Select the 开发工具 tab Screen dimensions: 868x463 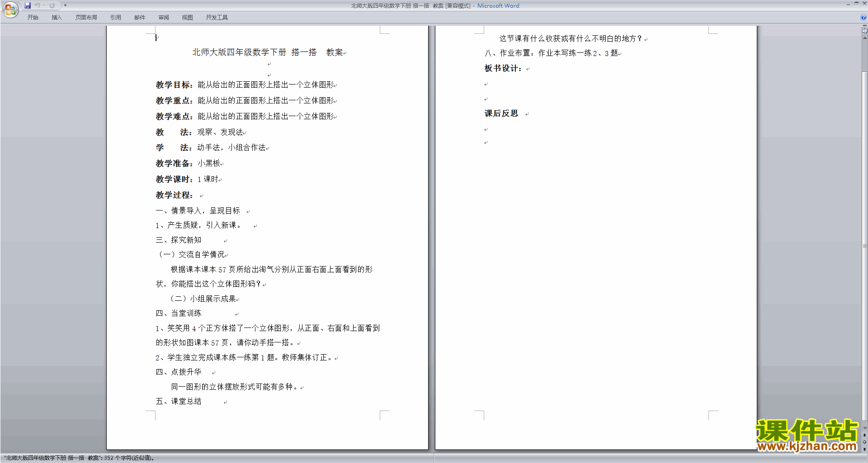tap(217, 17)
